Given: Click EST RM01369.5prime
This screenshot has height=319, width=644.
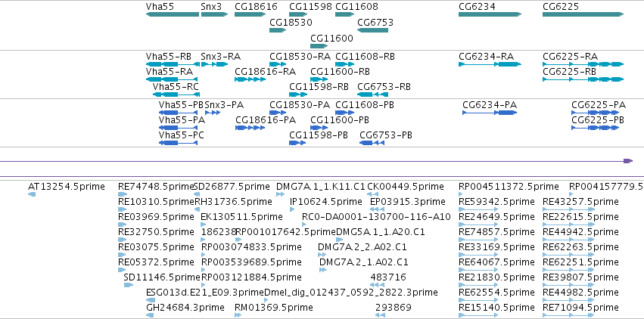Looking at the screenshot, I should point(273,308).
